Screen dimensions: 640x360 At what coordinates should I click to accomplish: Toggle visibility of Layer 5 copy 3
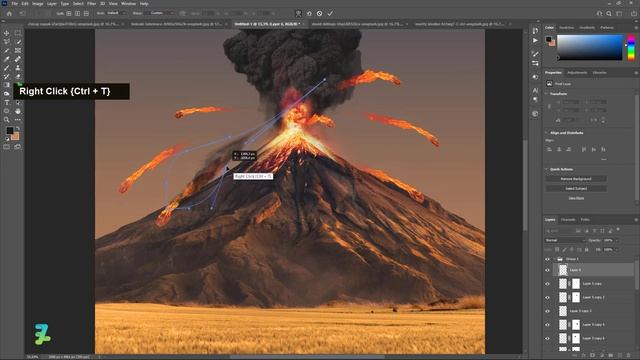pos(547,311)
